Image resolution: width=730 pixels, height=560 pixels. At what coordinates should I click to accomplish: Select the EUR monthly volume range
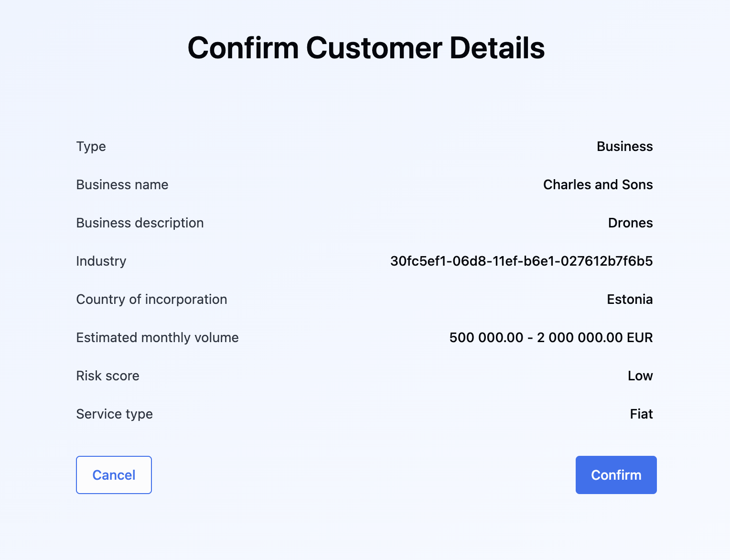pos(551,338)
